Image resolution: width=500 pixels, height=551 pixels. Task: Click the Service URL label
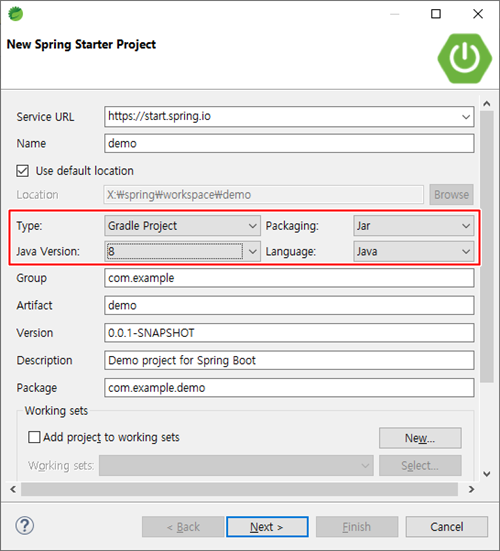[x=45, y=117]
